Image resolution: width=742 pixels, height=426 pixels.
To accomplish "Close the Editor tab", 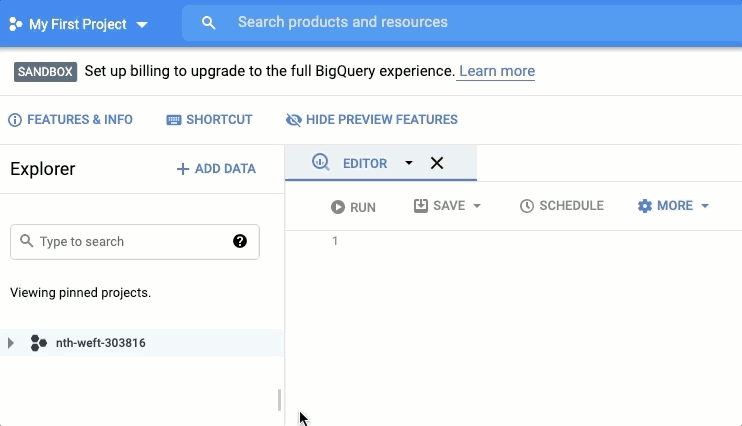I will coord(437,163).
